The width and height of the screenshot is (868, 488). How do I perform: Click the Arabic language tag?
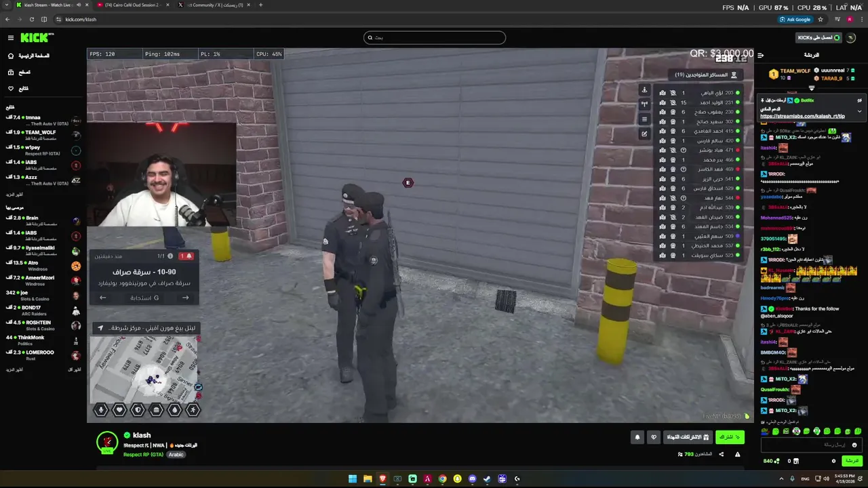[x=176, y=454]
